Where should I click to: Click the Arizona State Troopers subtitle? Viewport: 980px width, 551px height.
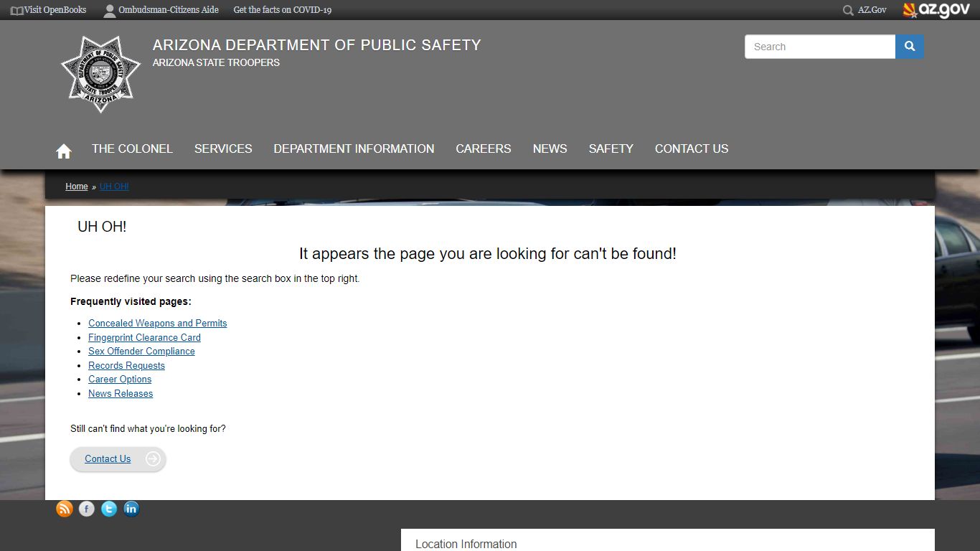click(x=216, y=62)
